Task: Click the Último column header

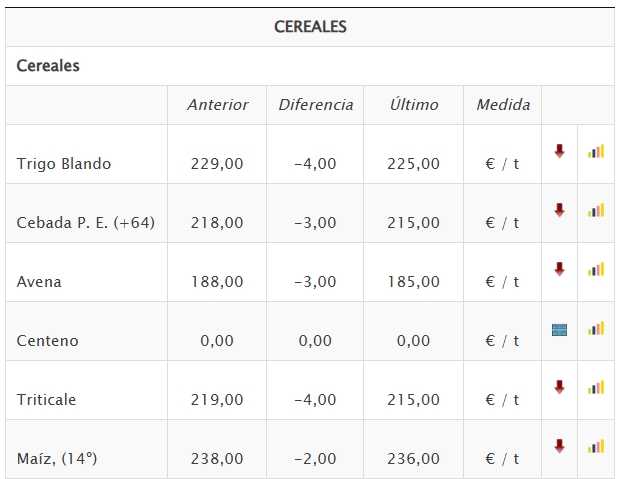Action: pos(414,105)
